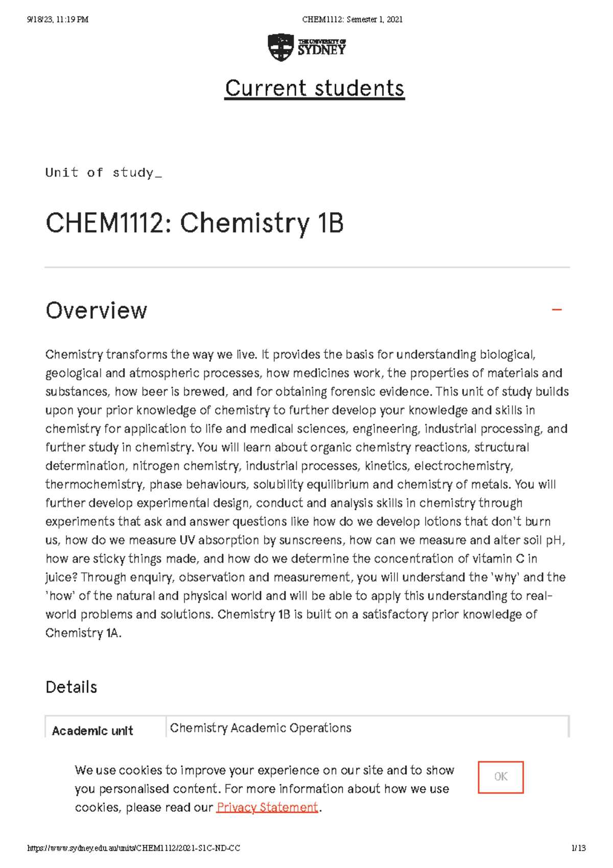Click the Details section heading
Screen dimensions: 613x868
click(71, 687)
